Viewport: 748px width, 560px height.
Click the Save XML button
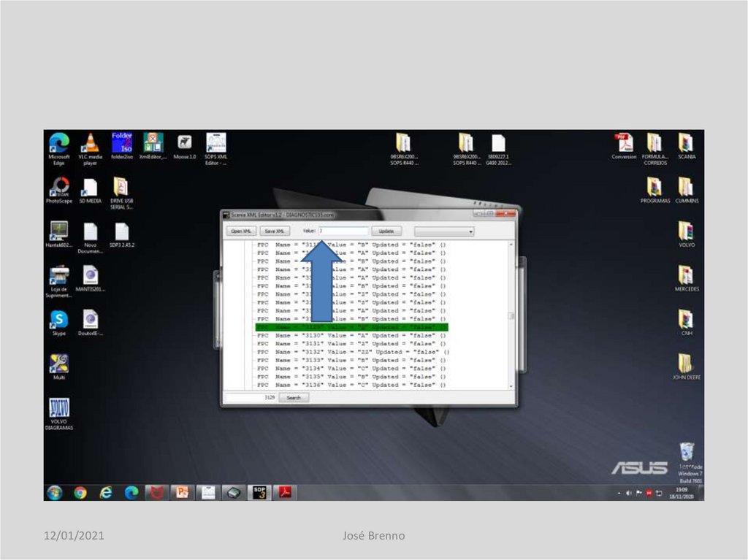point(275,231)
